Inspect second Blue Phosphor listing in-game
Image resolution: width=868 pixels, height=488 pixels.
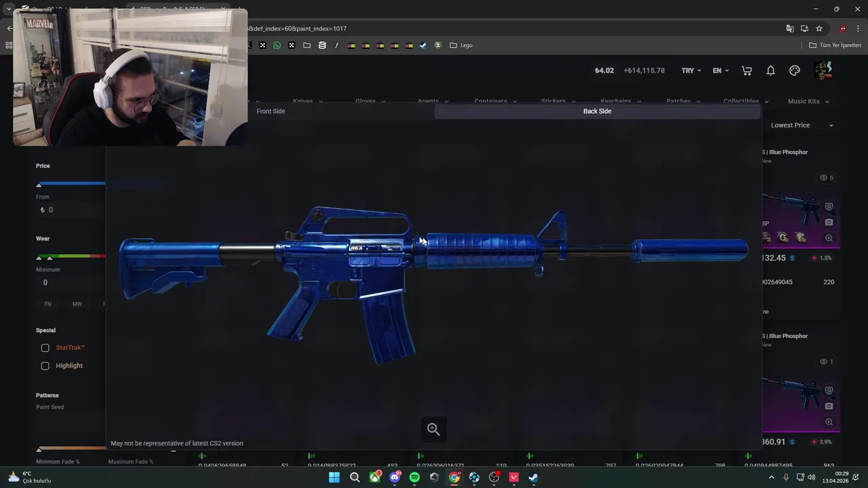829,391
